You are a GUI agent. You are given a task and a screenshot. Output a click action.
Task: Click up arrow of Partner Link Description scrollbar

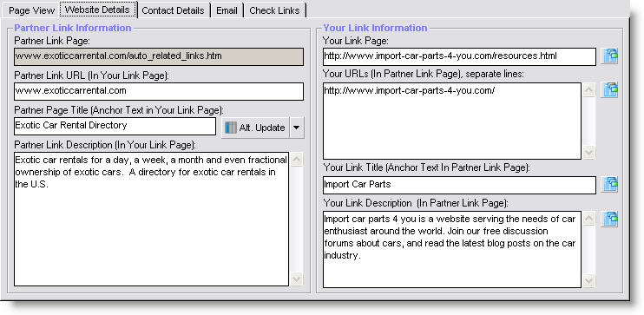pos(297,160)
